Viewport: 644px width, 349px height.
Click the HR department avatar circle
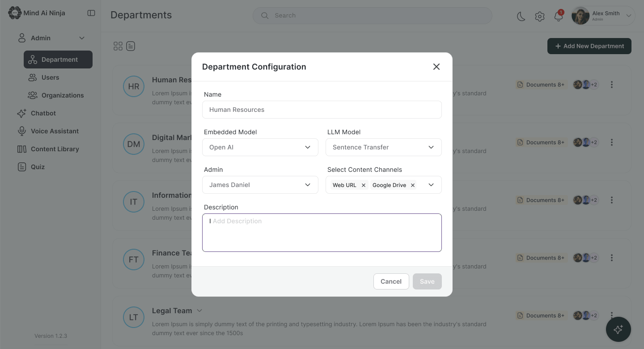[134, 86]
